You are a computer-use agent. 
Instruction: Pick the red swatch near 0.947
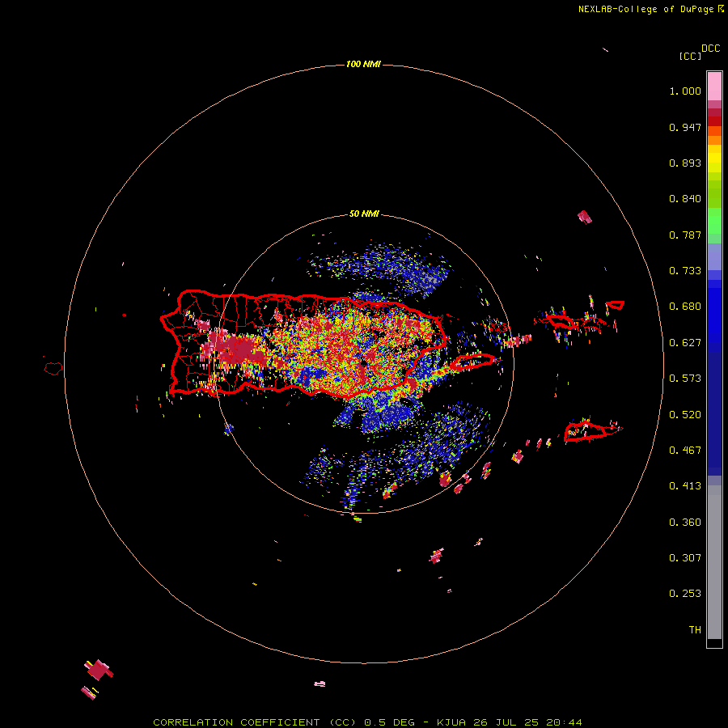point(714,121)
